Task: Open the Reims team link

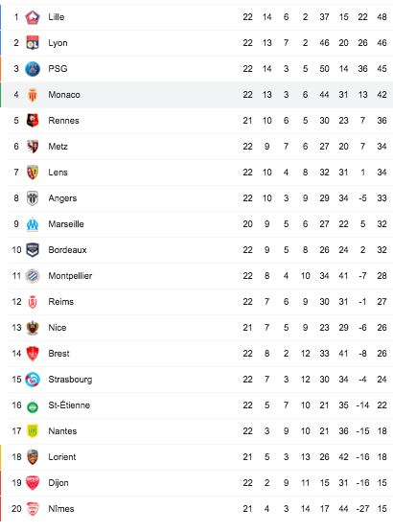Action: tap(61, 302)
